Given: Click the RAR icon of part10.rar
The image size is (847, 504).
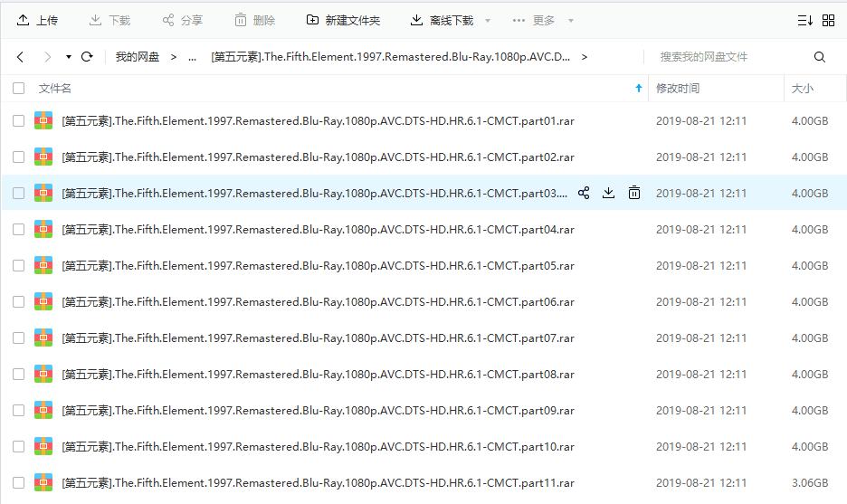Looking at the screenshot, I should coord(43,446).
